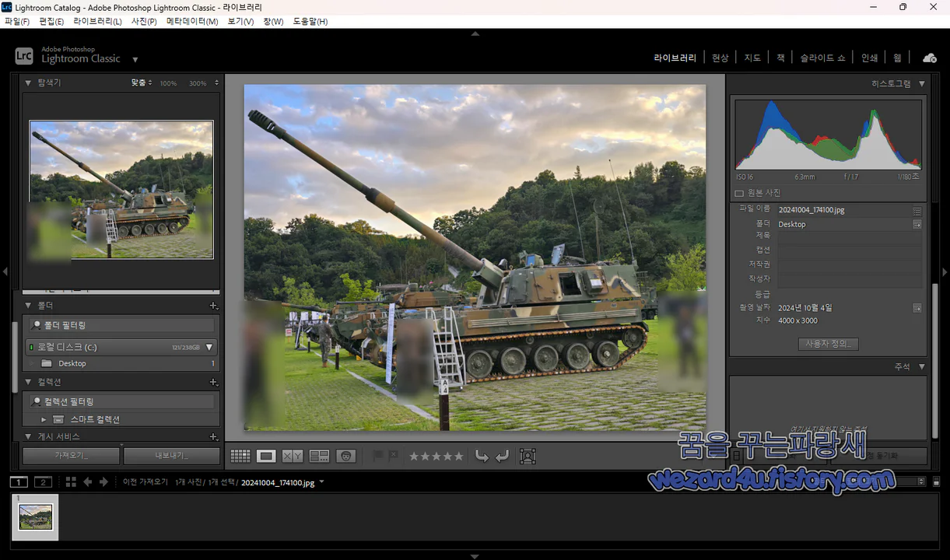950x560 pixels.
Task: Collapse the 게시 서비스 panel
Action: pyautogui.click(x=29, y=437)
